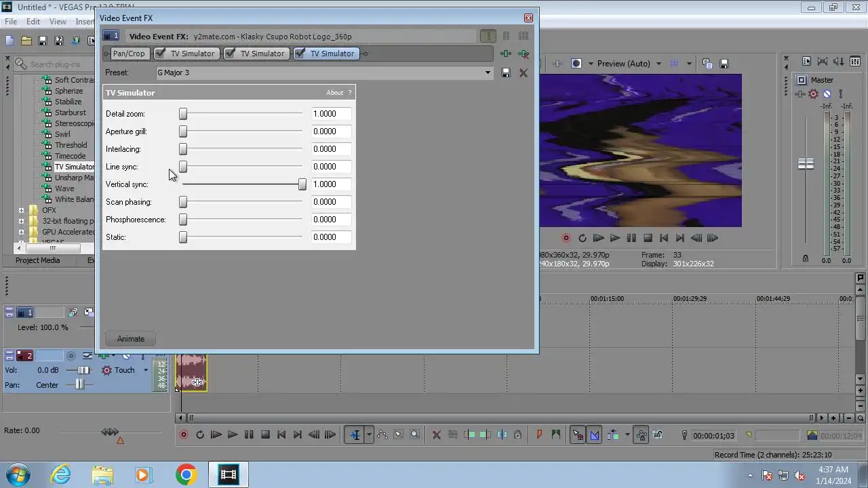
Task: Click the Vertical sync slider handle
Action: click(x=302, y=184)
